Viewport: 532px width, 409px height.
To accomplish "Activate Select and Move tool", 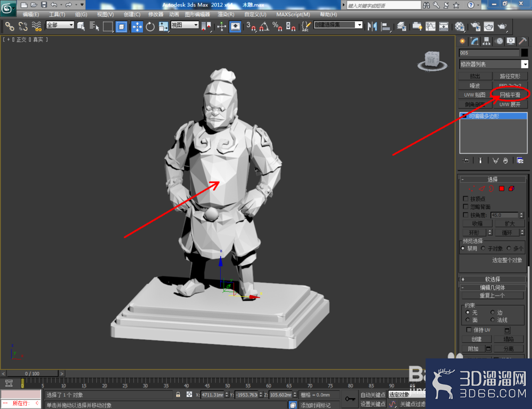I will (137, 26).
